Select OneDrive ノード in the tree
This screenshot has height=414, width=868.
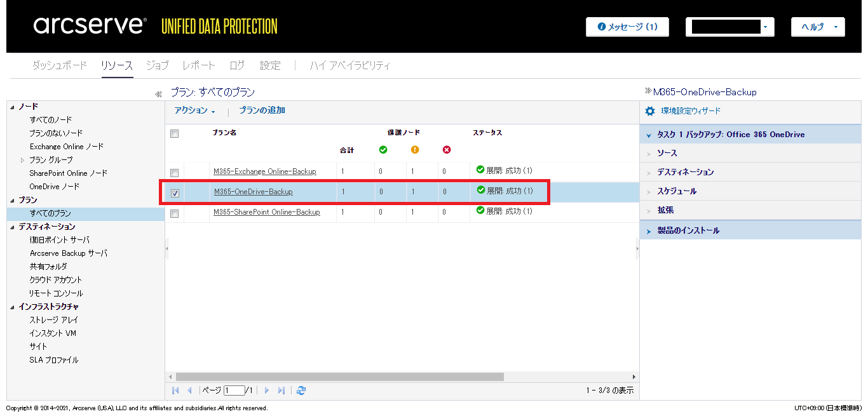pyautogui.click(x=55, y=187)
